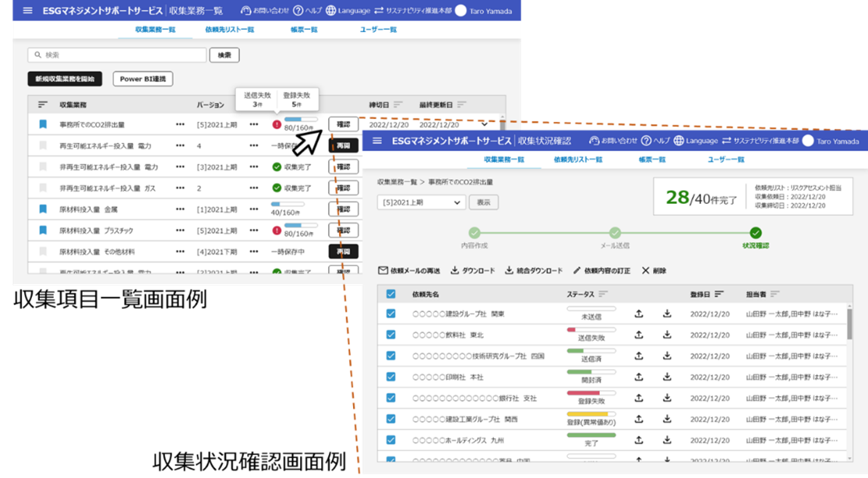Screen dimensions: 868x478
Task: Click upload icon for ○○○○○飲料社 東北
Action: (x=639, y=335)
